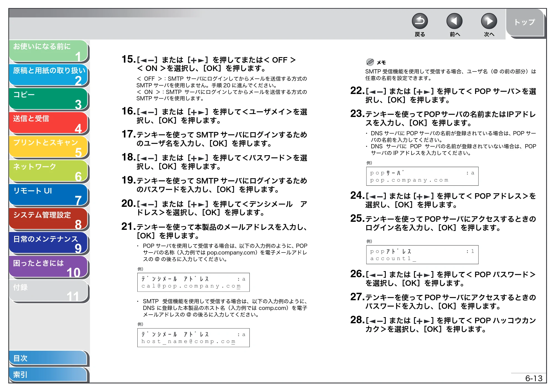Click the メモ note text about SMTP 受信機能
555x392 pixels.
click(x=451, y=75)
